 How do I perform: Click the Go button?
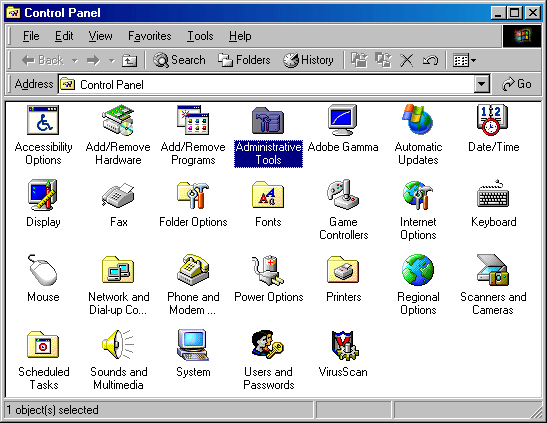pos(516,84)
